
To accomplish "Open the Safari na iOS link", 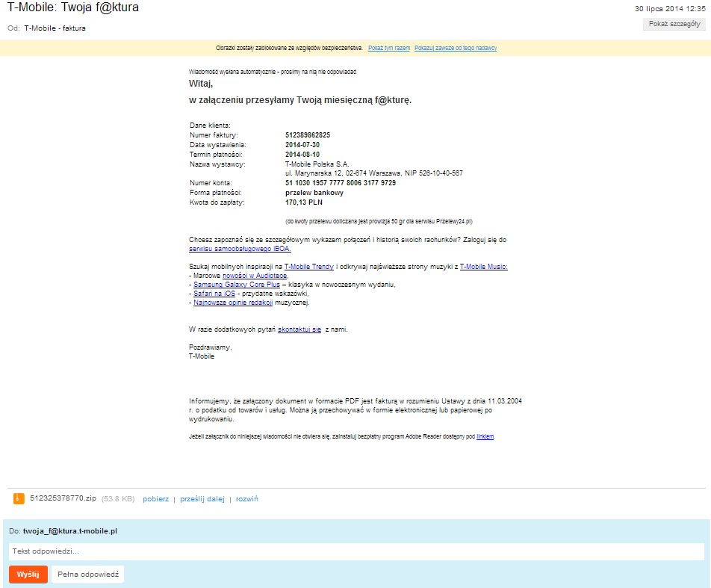I will [214, 294].
